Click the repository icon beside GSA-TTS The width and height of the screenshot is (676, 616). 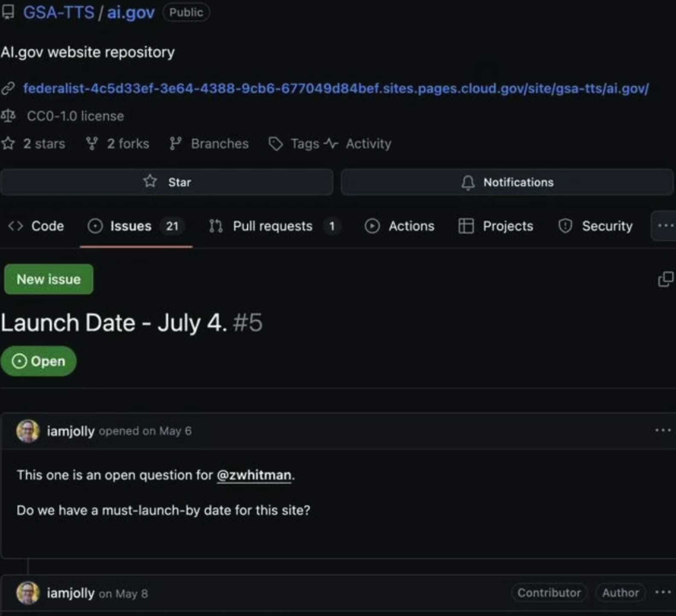(x=8, y=12)
